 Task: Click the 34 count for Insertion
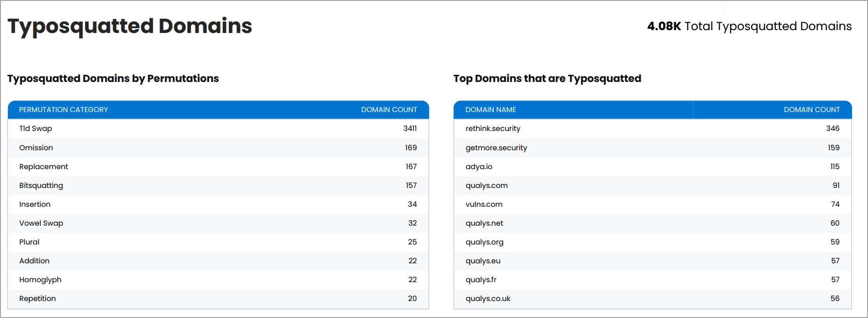point(412,204)
